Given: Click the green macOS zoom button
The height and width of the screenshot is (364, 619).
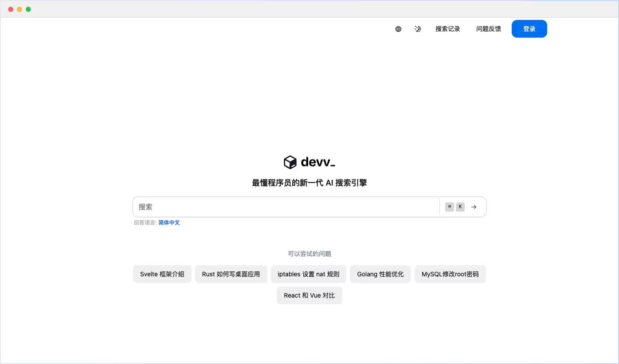Looking at the screenshot, I should click(x=28, y=9).
